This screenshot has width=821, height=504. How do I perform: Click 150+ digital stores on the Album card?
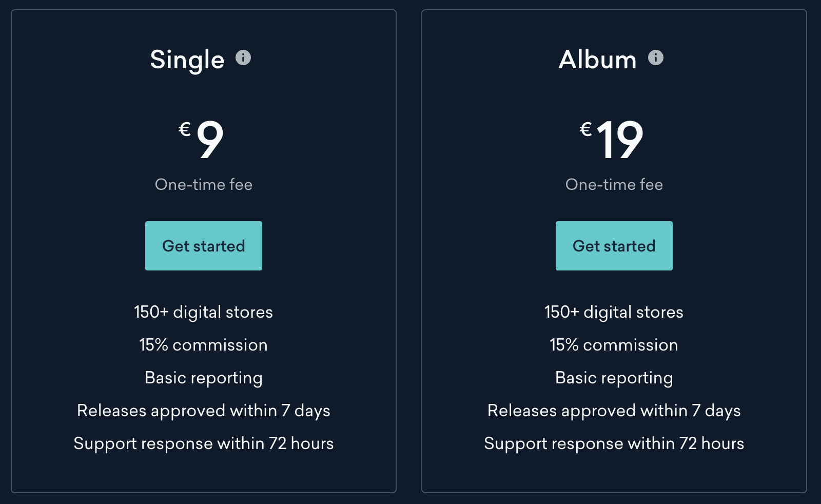coord(613,312)
